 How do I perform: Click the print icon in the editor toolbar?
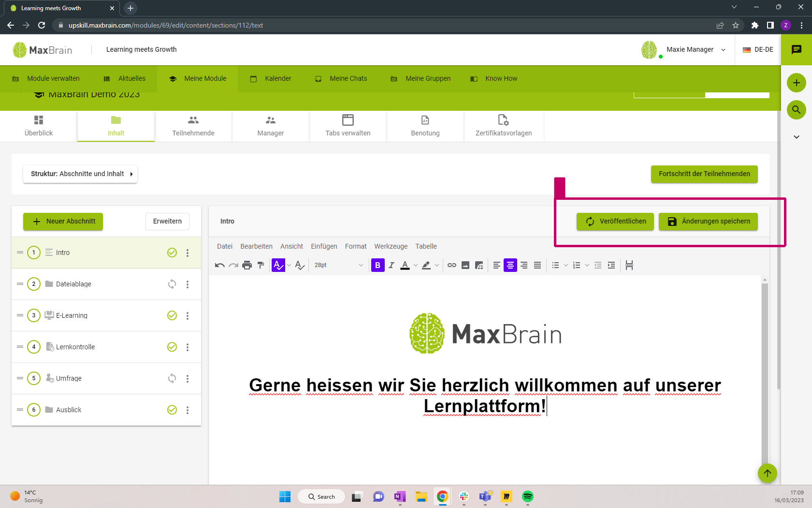247,265
